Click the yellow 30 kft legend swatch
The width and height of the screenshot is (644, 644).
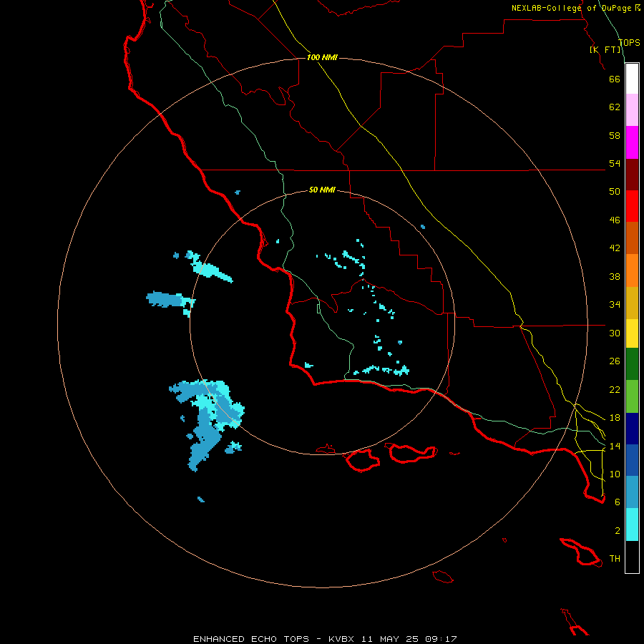632,333
